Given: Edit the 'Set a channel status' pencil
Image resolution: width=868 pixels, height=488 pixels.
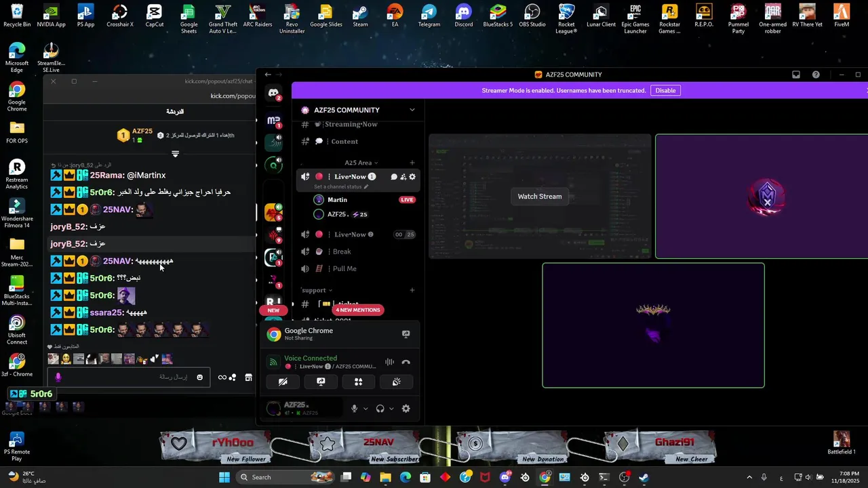Looking at the screenshot, I should [x=366, y=187].
